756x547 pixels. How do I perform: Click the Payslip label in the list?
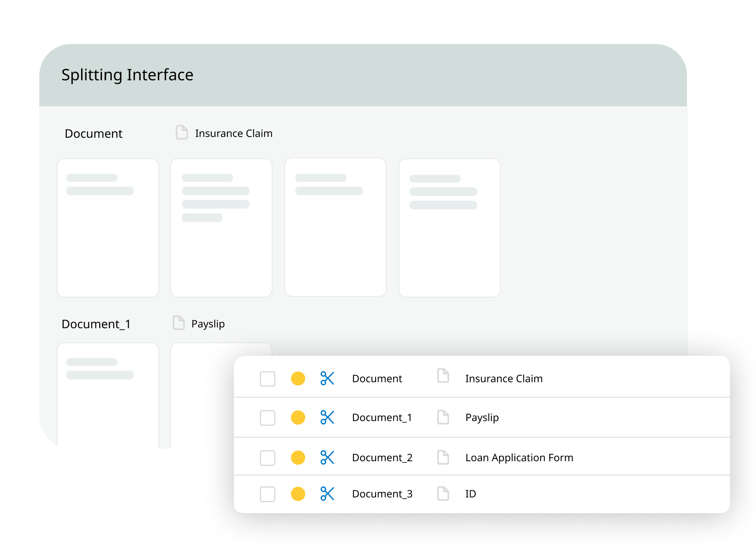(482, 418)
